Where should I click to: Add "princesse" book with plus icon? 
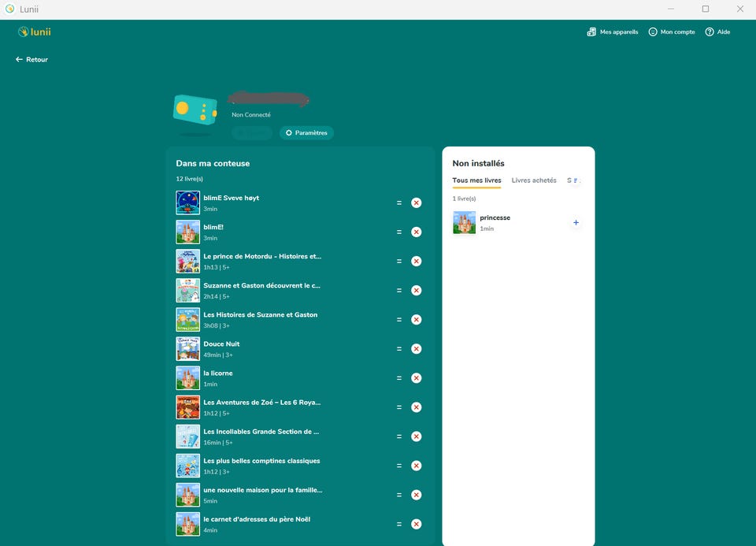pos(576,222)
